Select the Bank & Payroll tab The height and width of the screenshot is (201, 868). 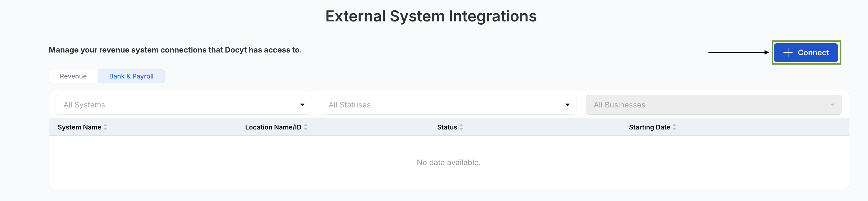click(x=131, y=76)
